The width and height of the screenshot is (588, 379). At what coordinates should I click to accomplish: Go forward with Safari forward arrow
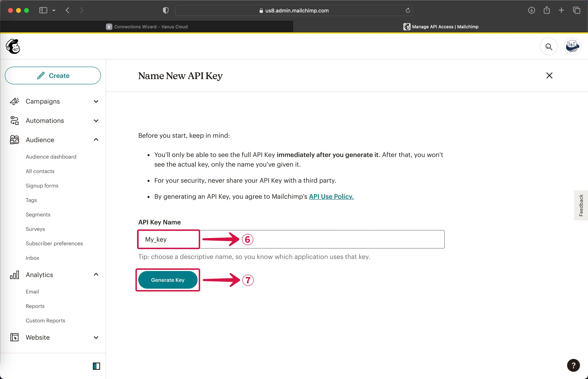(82, 10)
